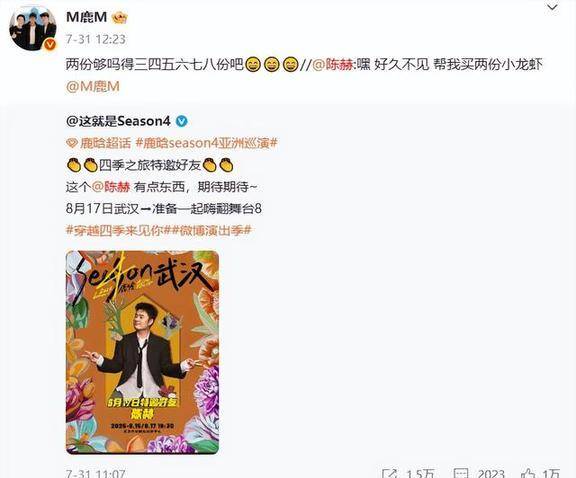
Task: Open hashtag #微博演出季#
Action: pos(208,231)
